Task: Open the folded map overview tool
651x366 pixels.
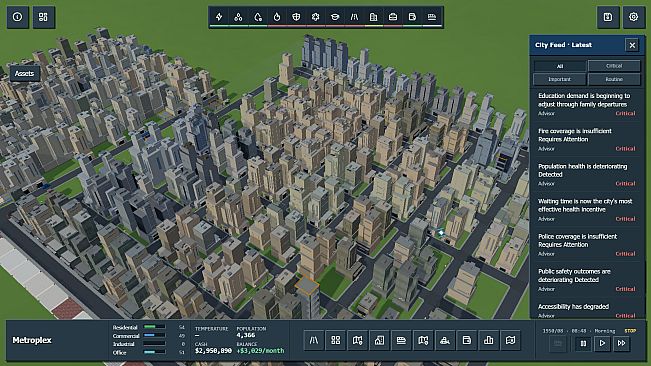Action: pyautogui.click(x=510, y=341)
